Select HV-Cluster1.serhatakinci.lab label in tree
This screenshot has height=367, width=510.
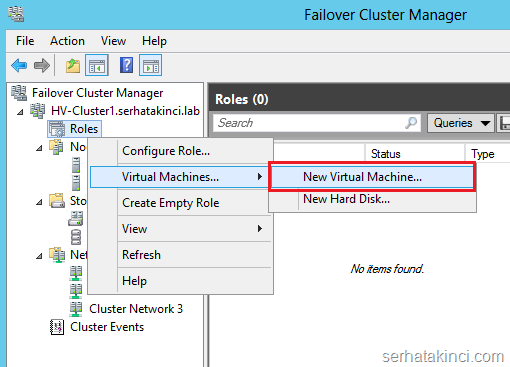[125, 111]
